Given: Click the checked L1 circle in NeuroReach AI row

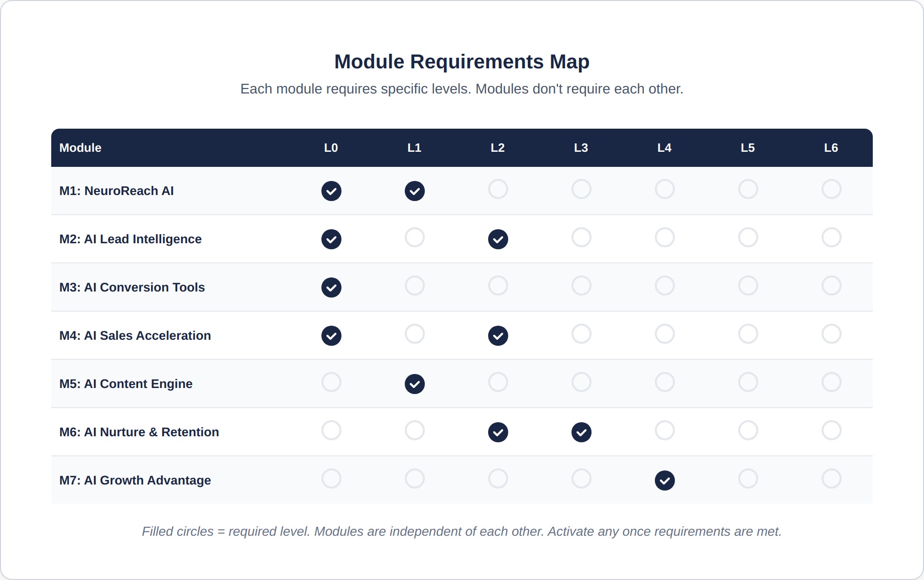Looking at the screenshot, I should [x=415, y=191].
